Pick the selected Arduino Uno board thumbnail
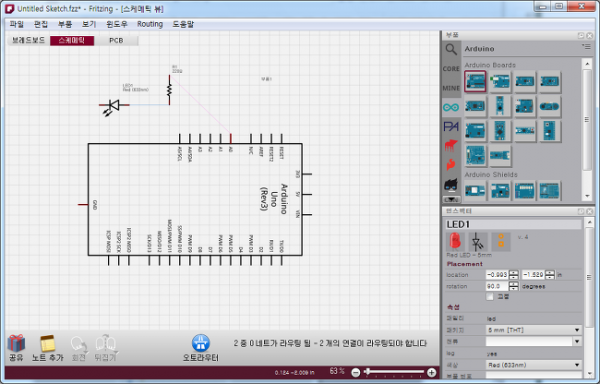600x384 pixels. click(x=476, y=81)
